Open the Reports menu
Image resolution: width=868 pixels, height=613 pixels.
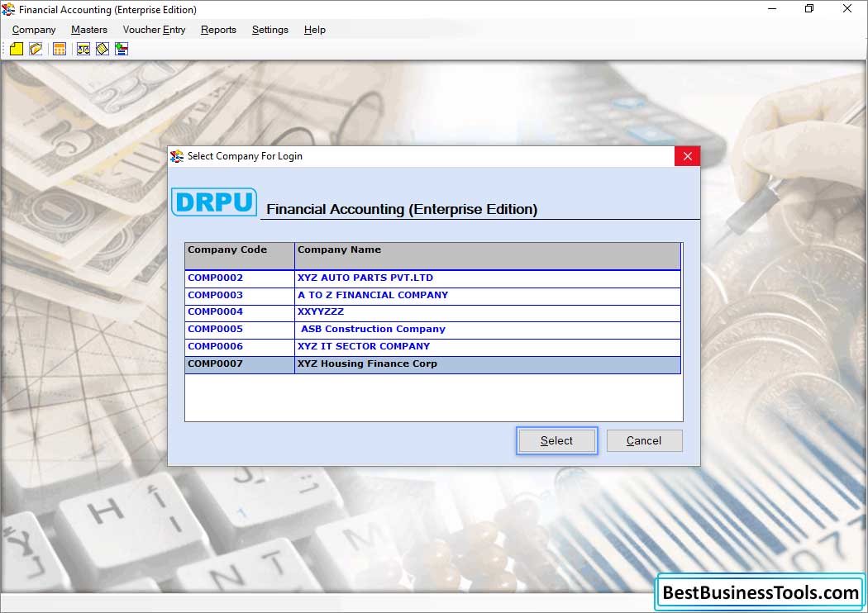[218, 30]
